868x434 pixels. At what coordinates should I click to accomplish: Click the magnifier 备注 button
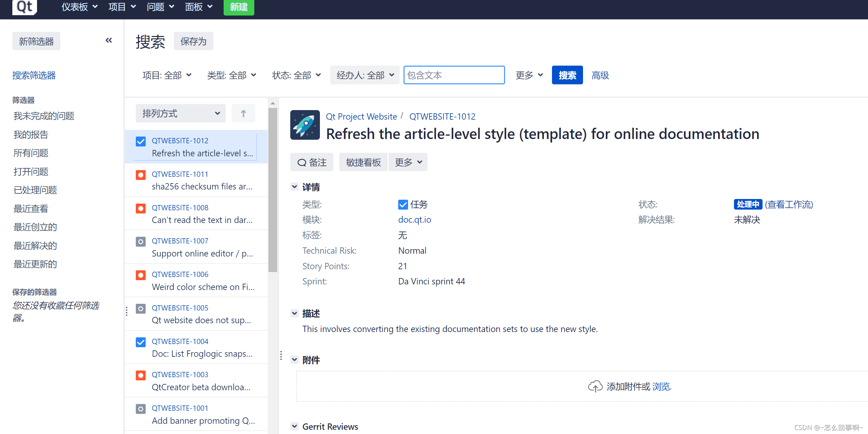311,162
